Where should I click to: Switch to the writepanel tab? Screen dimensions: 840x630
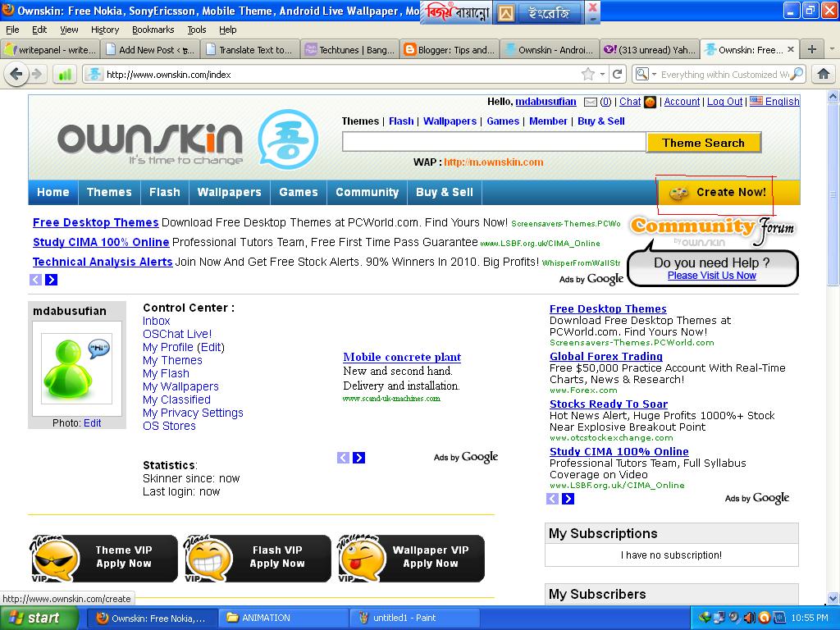click(x=50, y=49)
